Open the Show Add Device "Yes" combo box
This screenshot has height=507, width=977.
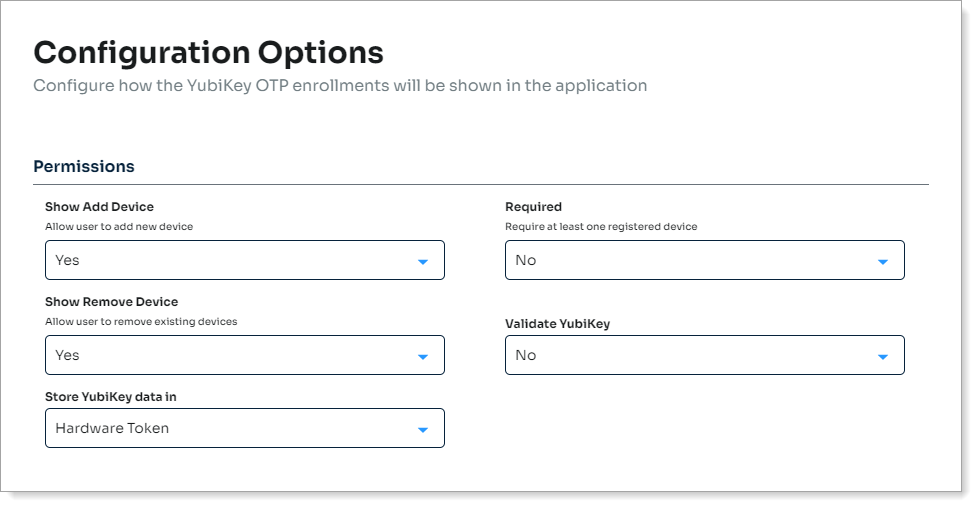(x=230, y=260)
